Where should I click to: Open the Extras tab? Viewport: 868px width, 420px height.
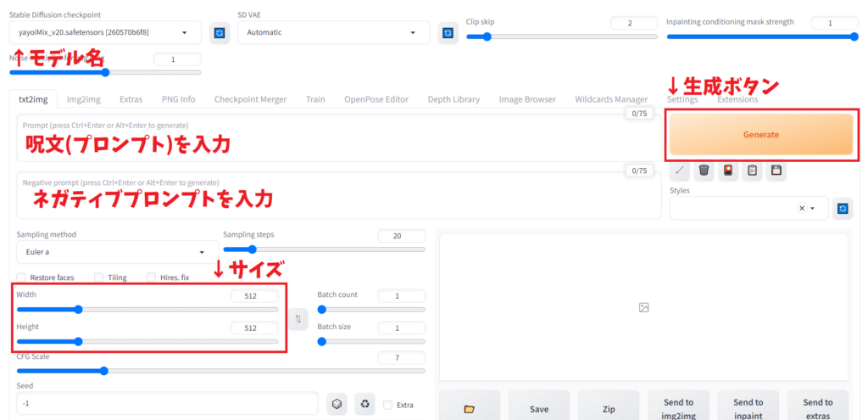pyautogui.click(x=131, y=100)
